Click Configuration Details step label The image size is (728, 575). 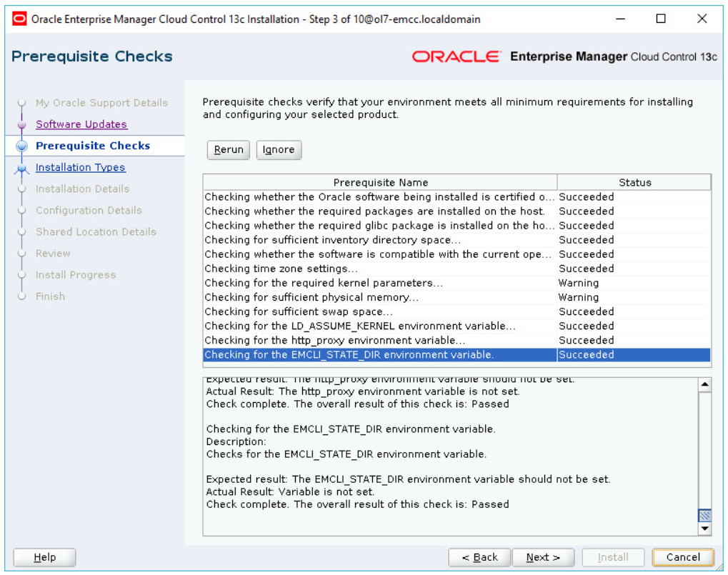(89, 210)
